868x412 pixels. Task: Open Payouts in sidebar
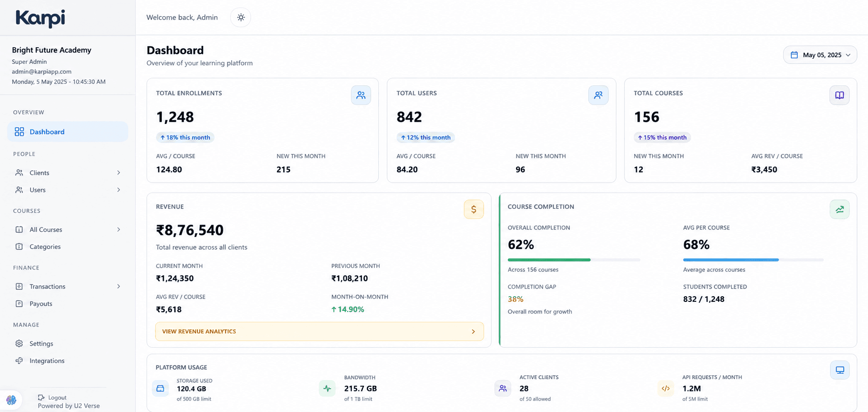click(x=68, y=303)
